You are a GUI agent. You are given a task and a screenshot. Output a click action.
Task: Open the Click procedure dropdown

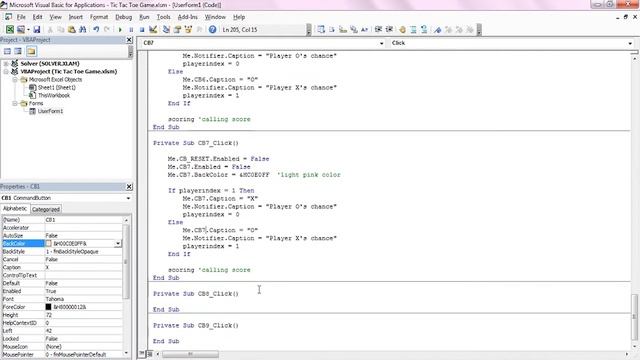click(630, 43)
